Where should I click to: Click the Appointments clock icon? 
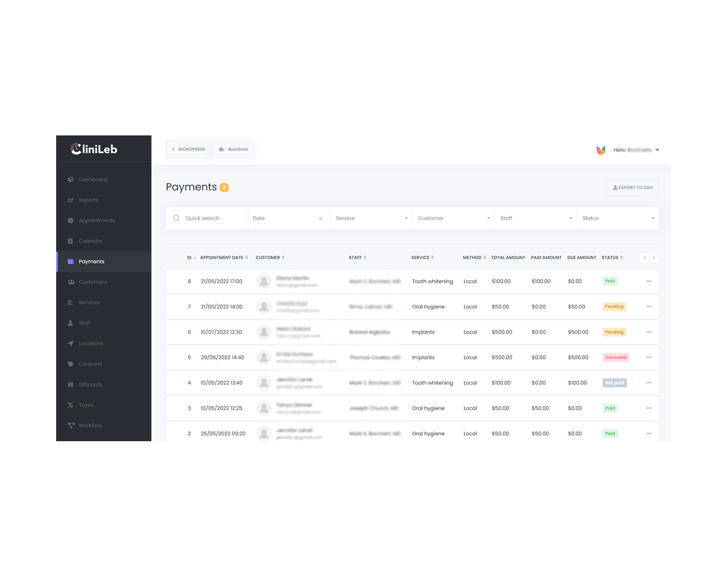pos(70,220)
